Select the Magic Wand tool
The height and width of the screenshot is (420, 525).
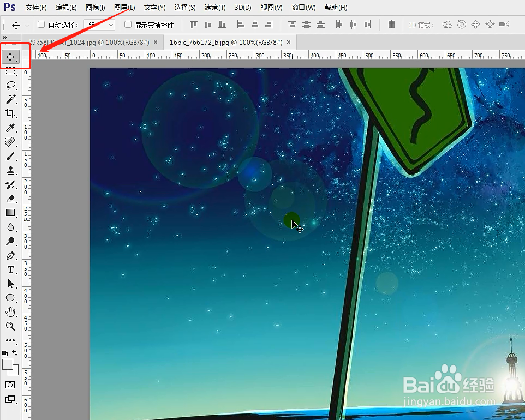click(10, 99)
